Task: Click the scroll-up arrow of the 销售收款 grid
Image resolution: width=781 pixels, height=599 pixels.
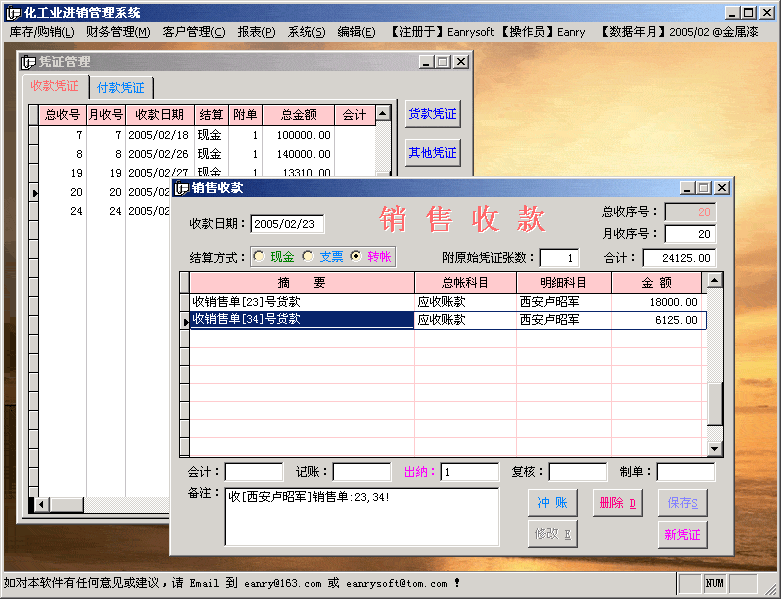Action: tap(714, 280)
